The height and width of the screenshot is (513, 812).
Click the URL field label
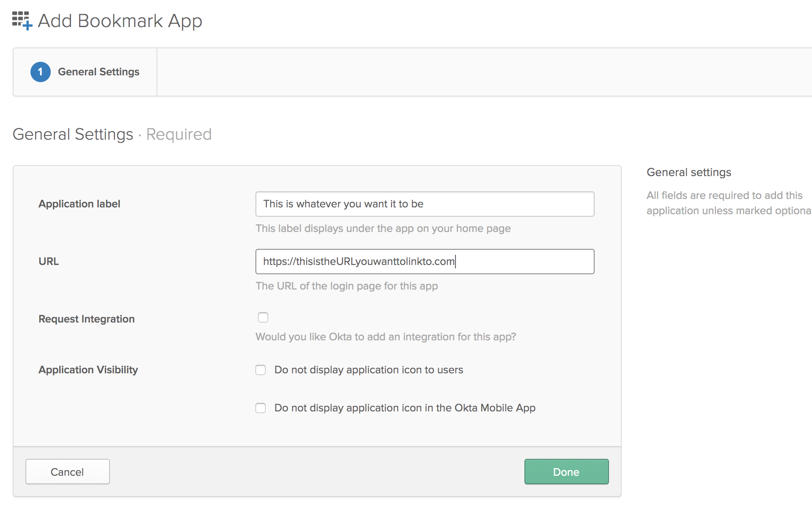(x=48, y=261)
